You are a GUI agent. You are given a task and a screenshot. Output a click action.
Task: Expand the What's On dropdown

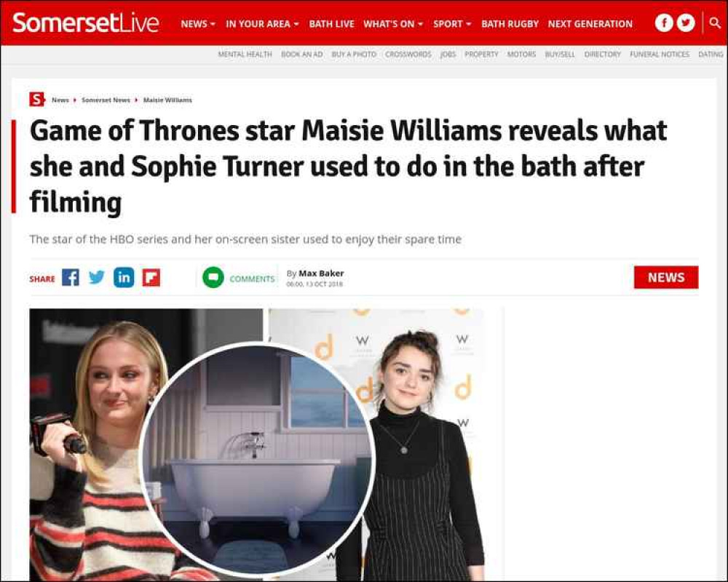coord(393,24)
